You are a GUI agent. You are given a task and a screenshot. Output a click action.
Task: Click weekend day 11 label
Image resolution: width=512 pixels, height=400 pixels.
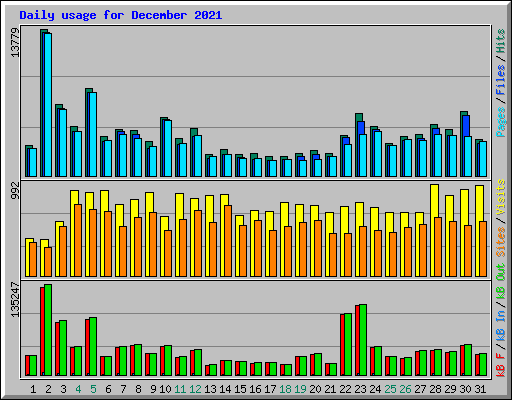click(x=180, y=389)
